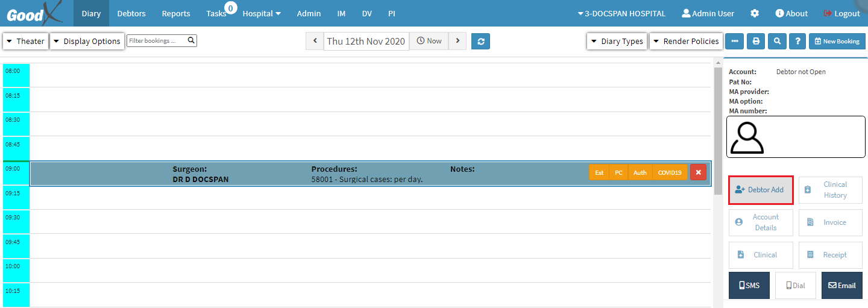The height and width of the screenshot is (308, 868).
Task: Open the 3-DOCSPAN HOSPITAL entity selector
Action: (x=621, y=13)
